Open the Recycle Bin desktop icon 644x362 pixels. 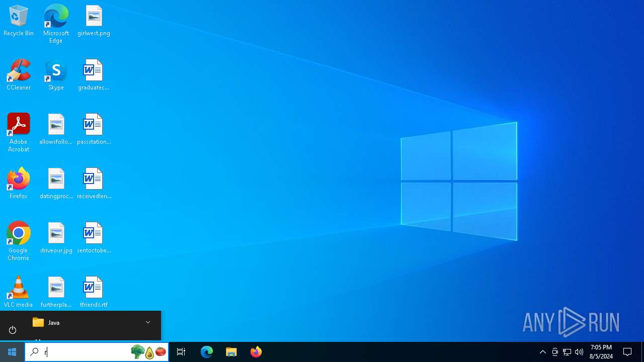pos(19,21)
